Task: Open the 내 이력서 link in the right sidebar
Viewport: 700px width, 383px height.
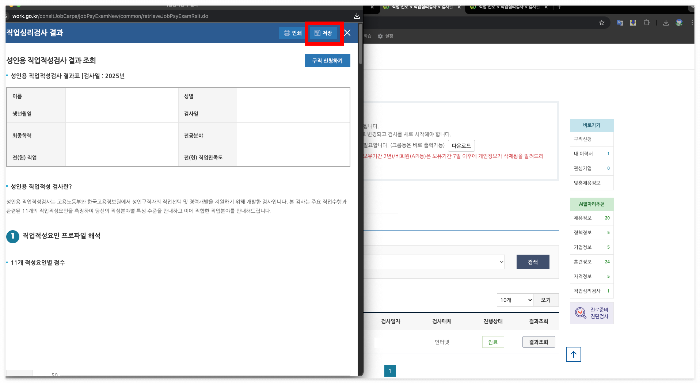Action: 591,154
